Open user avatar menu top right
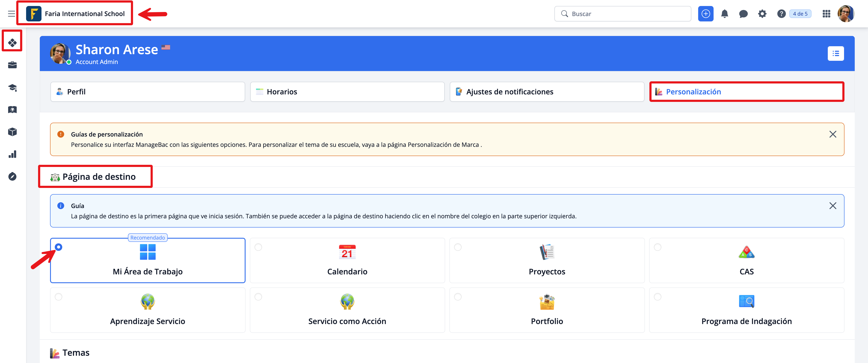 click(x=846, y=14)
